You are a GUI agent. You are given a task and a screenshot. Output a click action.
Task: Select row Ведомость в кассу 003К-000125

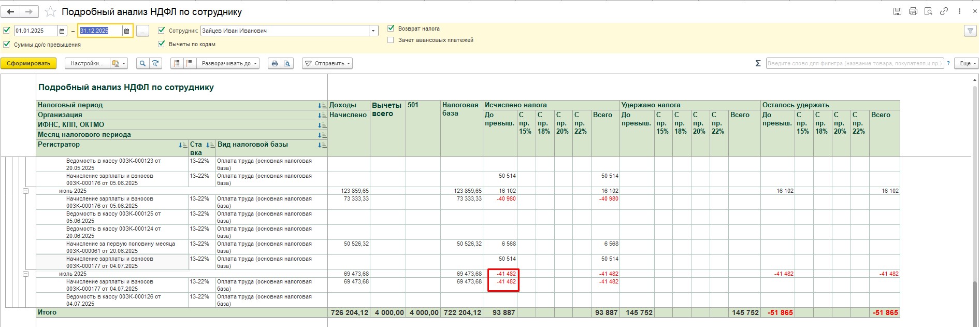pos(112,217)
